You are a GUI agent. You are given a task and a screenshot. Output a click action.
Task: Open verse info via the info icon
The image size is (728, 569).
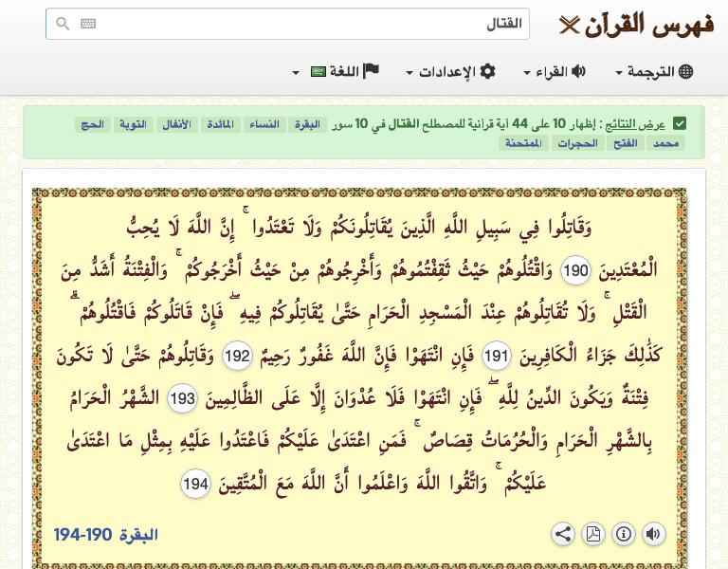pyautogui.click(x=623, y=534)
